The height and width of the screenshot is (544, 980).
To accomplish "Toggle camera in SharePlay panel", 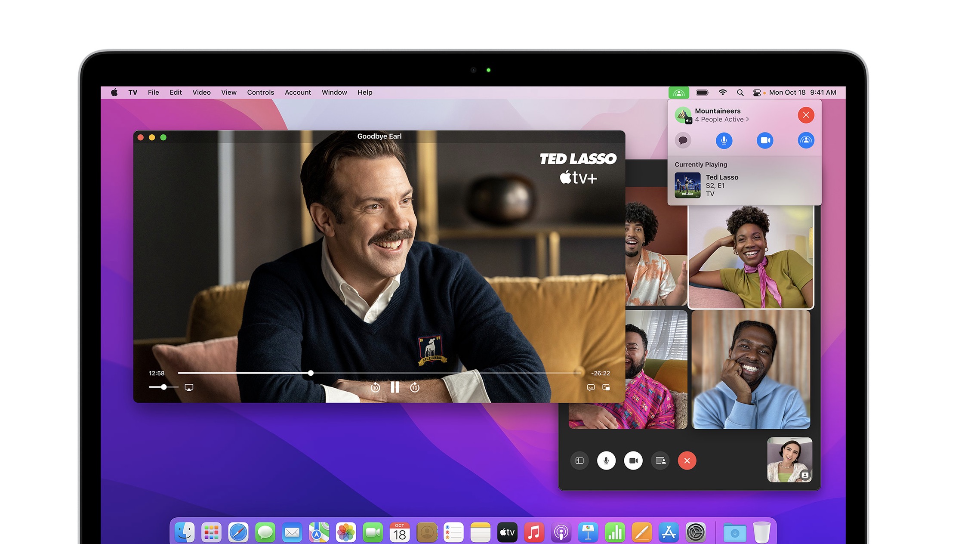I will tap(765, 140).
